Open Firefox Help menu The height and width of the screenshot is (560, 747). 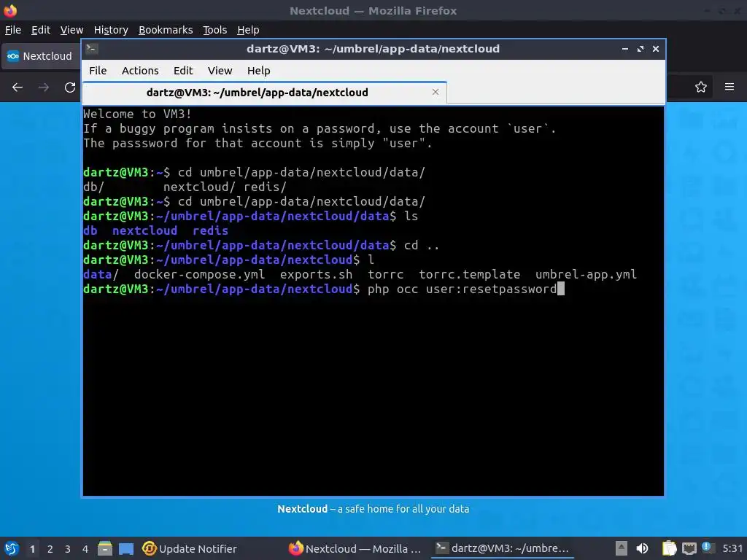click(x=248, y=30)
